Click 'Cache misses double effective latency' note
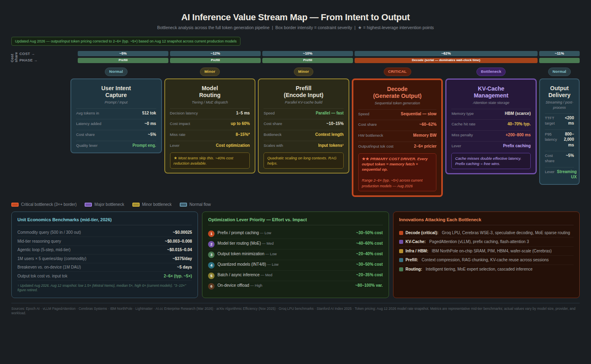Image resolution: width=591 pixels, height=364 pixels. point(491,161)
